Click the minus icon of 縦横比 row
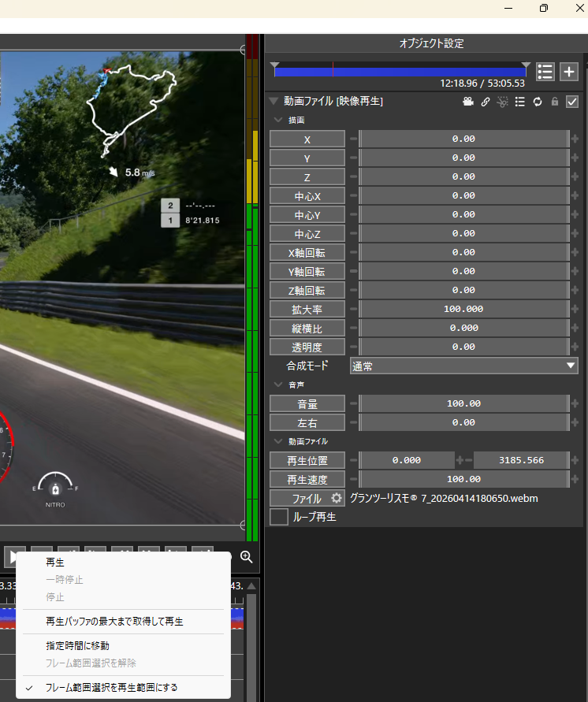Screen dimensions: 588x702 [x=353, y=328]
